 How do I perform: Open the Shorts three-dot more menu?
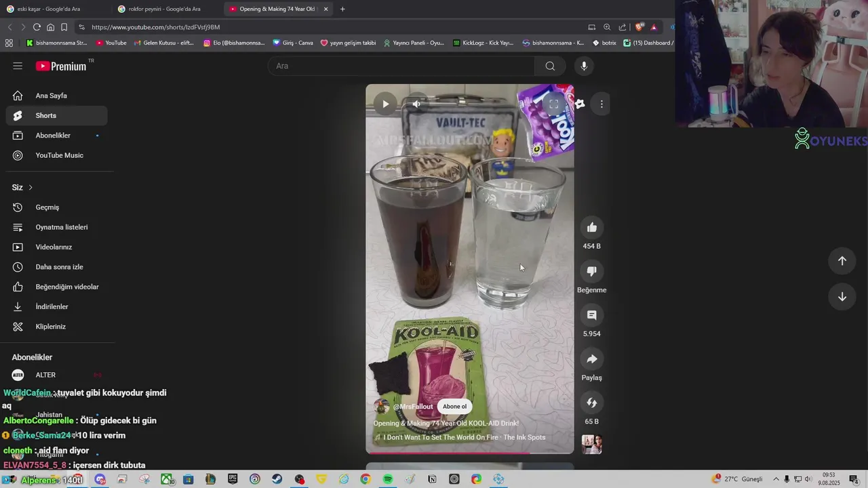click(x=601, y=104)
